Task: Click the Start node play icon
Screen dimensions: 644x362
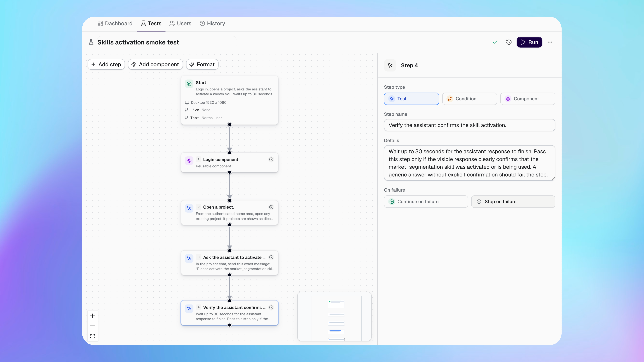Action: click(x=189, y=84)
